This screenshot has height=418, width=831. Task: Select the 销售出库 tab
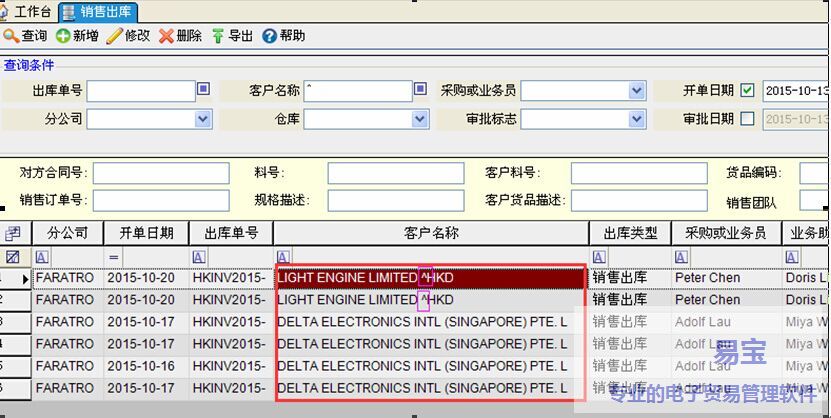pos(98,12)
